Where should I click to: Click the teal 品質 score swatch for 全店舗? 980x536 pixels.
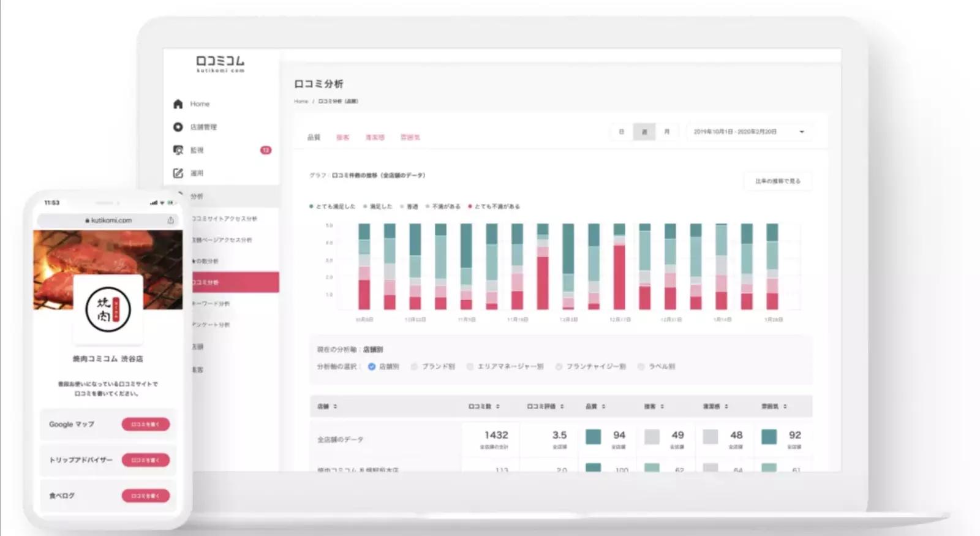(593, 436)
